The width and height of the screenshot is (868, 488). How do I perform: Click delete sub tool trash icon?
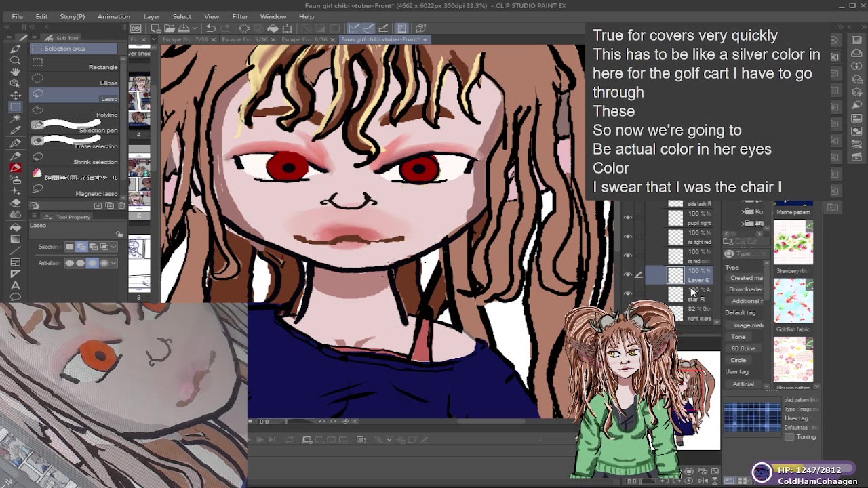click(121, 205)
